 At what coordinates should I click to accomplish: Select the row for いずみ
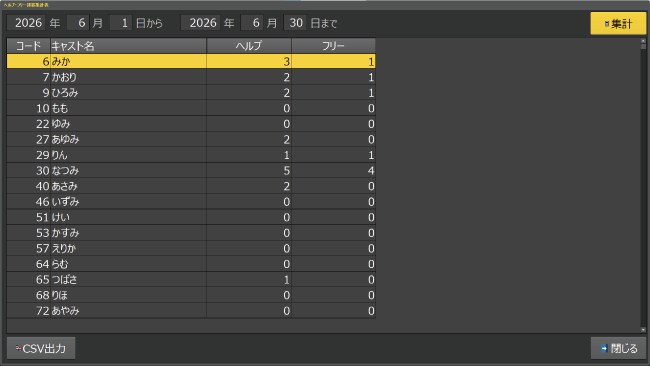[191, 201]
